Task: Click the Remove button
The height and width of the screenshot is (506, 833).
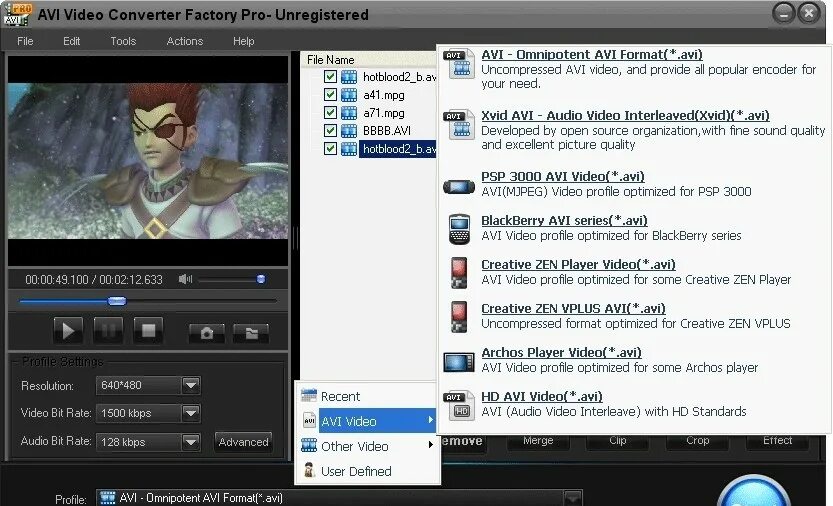Action: point(463,442)
